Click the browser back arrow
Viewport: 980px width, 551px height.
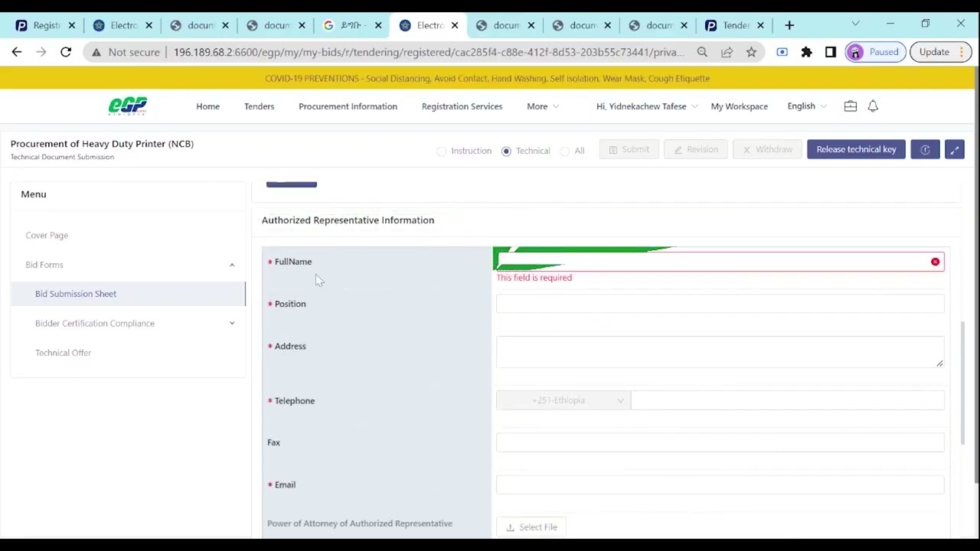coord(17,52)
